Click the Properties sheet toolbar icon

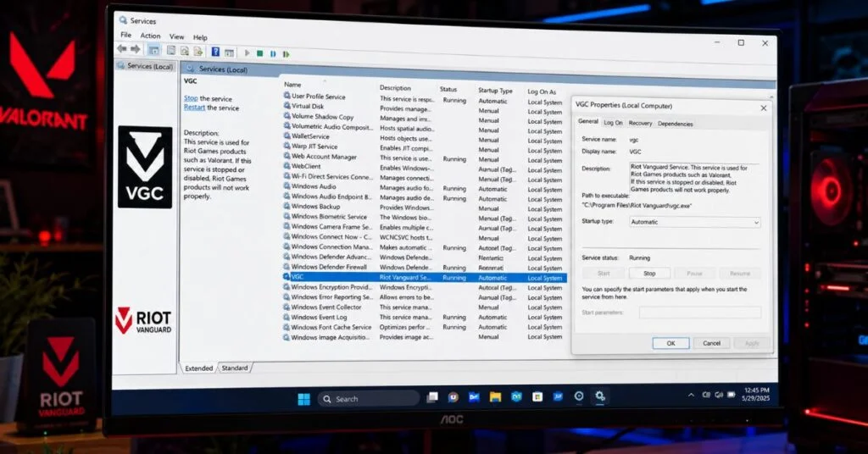[x=171, y=50]
